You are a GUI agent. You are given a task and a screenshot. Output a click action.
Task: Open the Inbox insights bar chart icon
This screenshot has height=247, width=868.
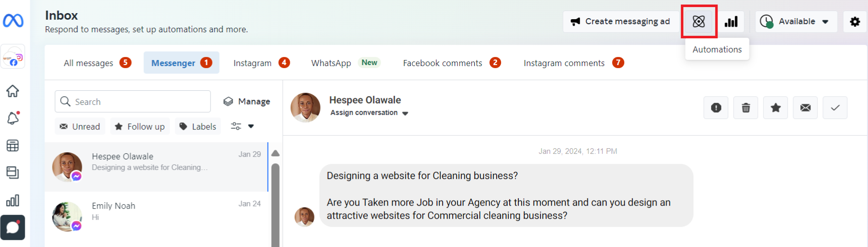(x=731, y=22)
